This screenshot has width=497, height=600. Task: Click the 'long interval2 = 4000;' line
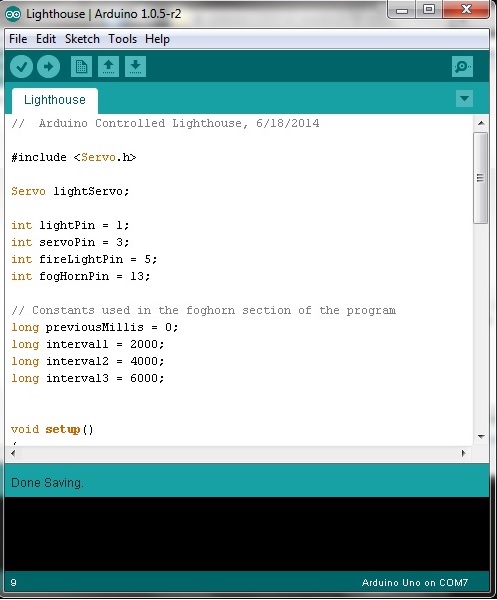coord(88,361)
